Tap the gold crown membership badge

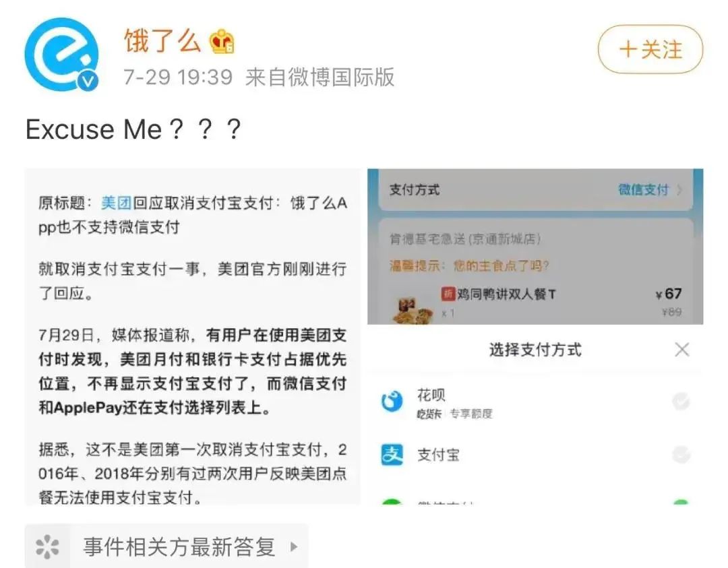(x=222, y=42)
